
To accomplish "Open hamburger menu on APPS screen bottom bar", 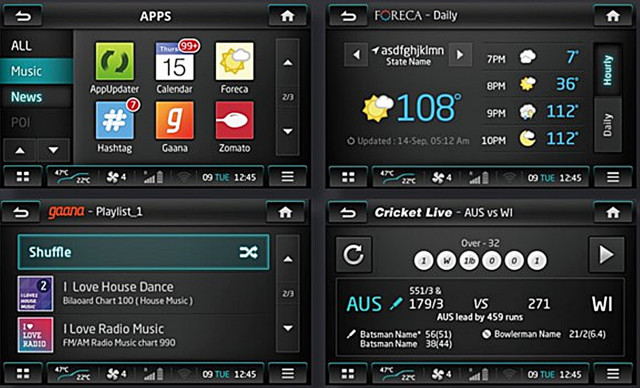I will point(287,177).
